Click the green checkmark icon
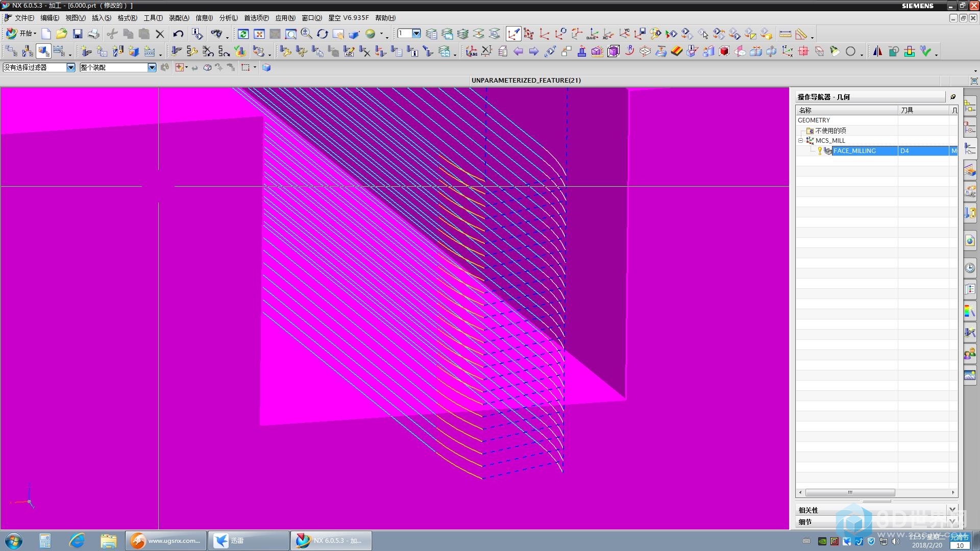The width and height of the screenshot is (980, 551). coord(925,51)
